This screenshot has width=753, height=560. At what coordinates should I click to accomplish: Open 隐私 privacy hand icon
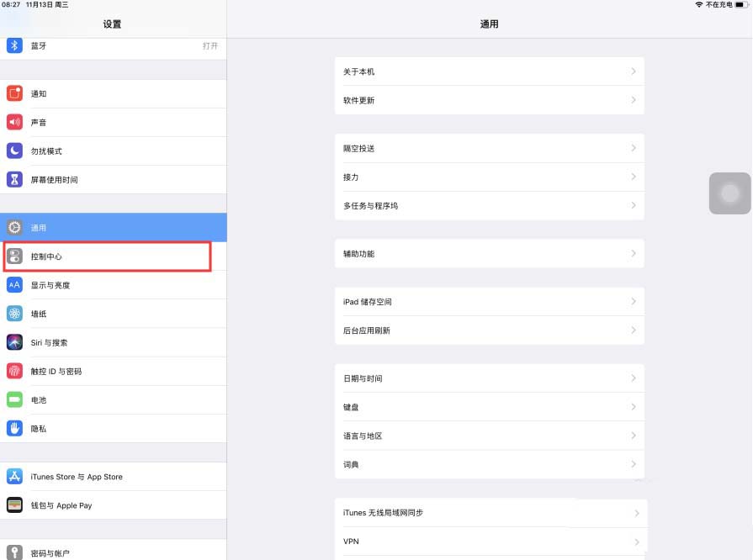click(x=14, y=428)
